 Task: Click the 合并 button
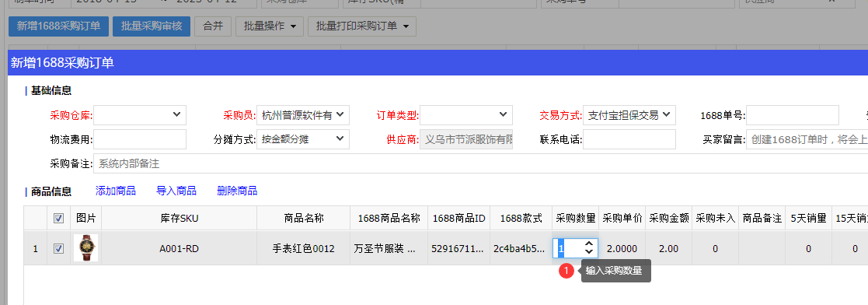click(x=213, y=26)
